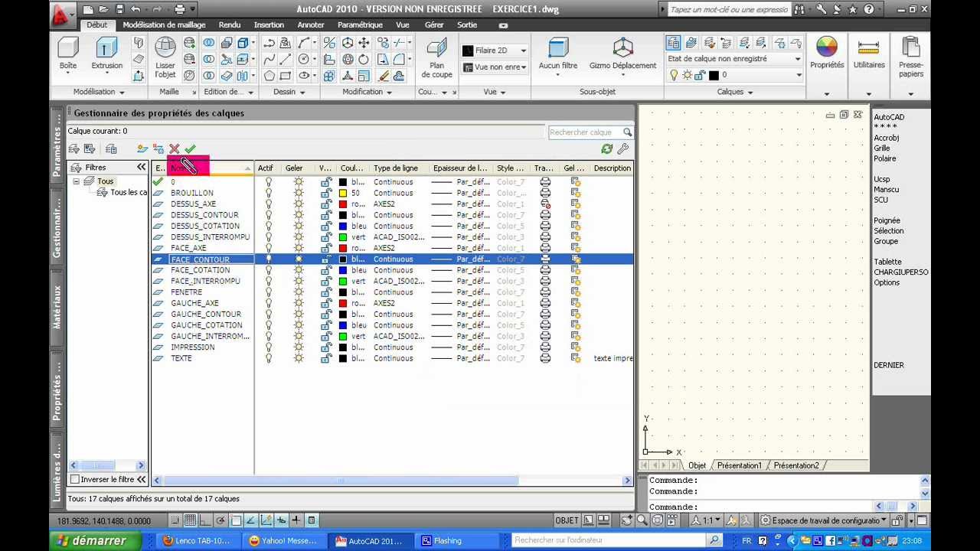This screenshot has height=551, width=980.
Task: Click the Lisser l'objet mesh tool
Action: point(165,57)
